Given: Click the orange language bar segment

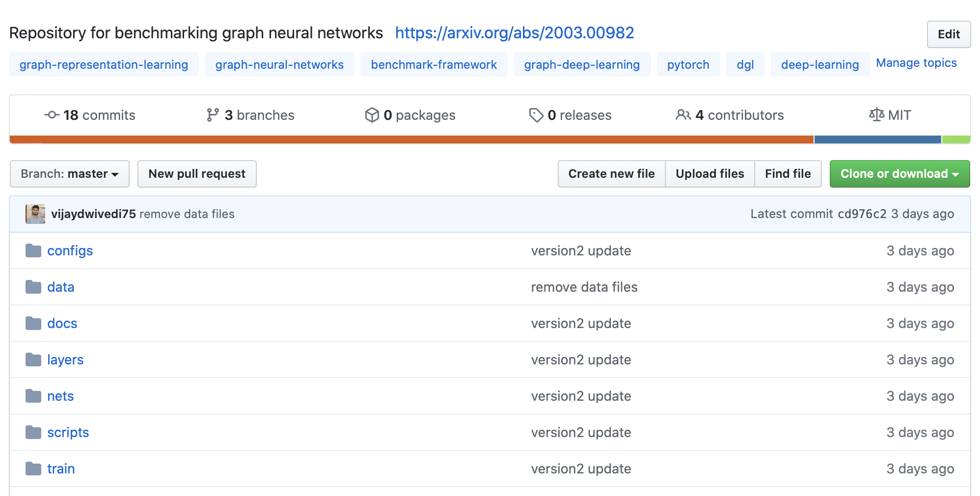Looking at the screenshot, I should pyautogui.click(x=411, y=139).
